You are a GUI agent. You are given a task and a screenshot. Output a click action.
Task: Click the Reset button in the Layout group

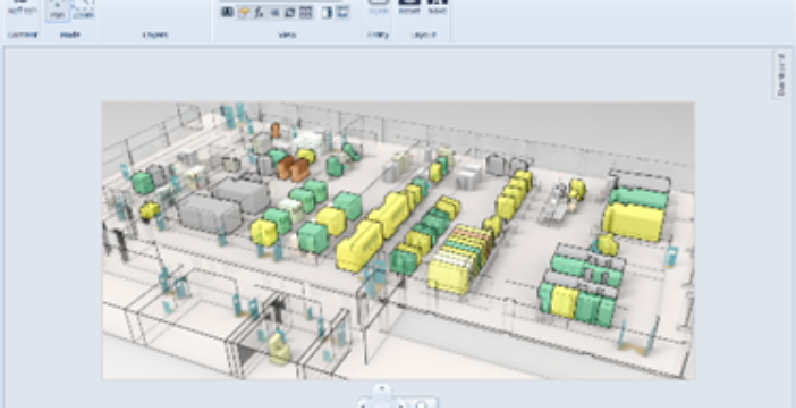coord(409,8)
